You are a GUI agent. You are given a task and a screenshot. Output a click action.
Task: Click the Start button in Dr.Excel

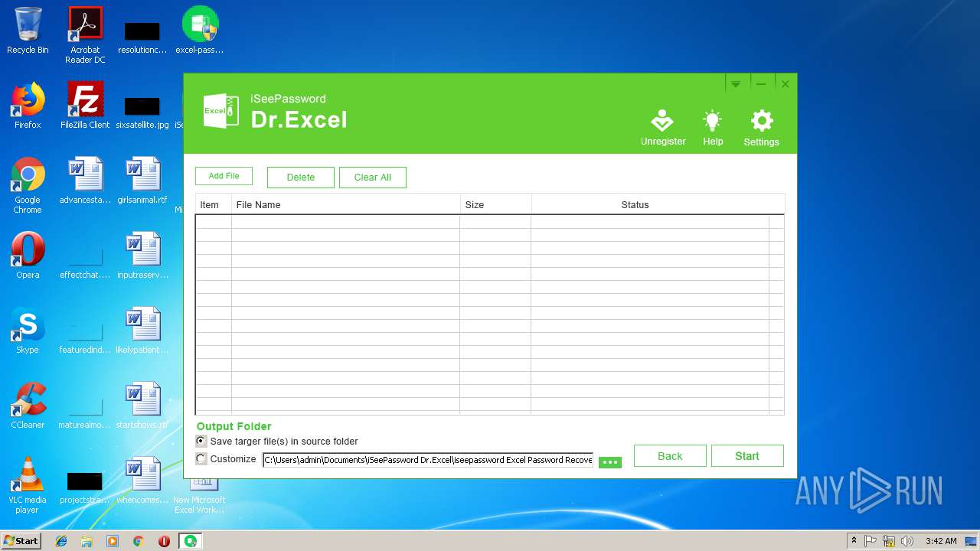coord(747,455)
